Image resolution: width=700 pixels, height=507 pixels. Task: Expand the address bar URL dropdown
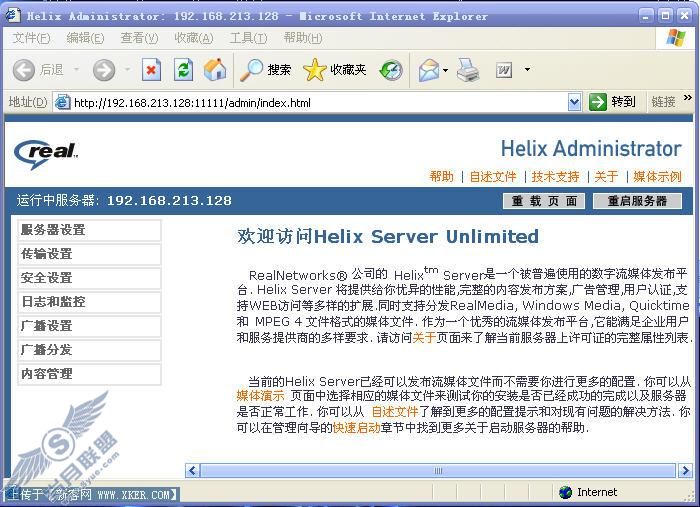click(x=574, y=102)
